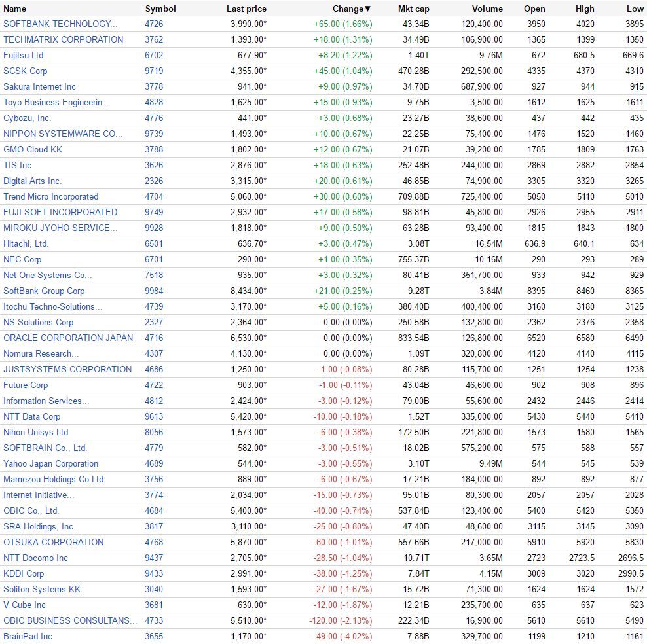
Task: Open Hitachi, Ltd. link
Action: 26,243
